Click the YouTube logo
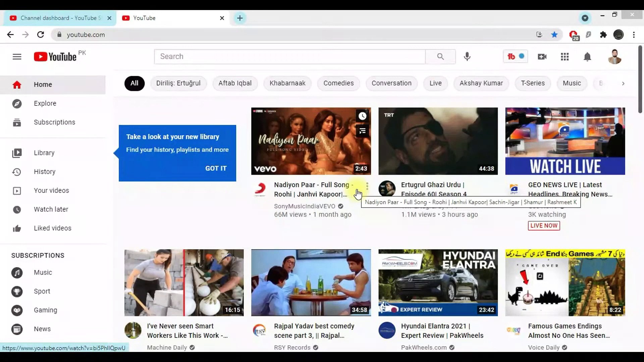Screen dimensions: 644x362 (55, 57)
